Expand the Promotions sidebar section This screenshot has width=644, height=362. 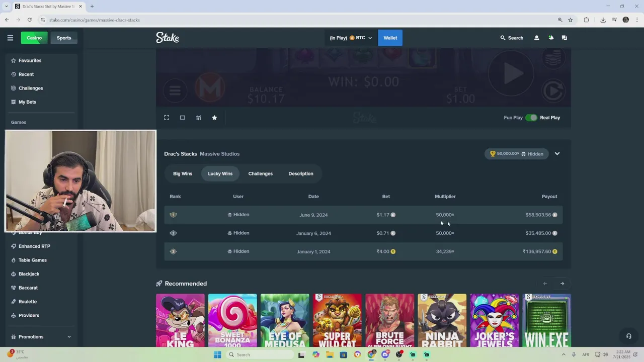(41, 337)
